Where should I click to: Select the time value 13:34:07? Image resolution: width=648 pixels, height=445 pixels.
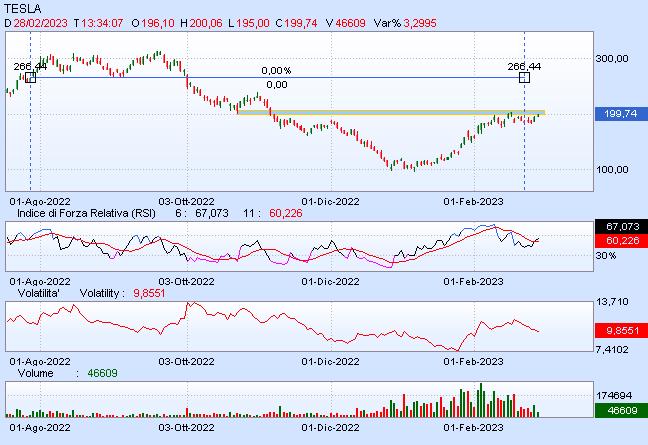(102, 23)
